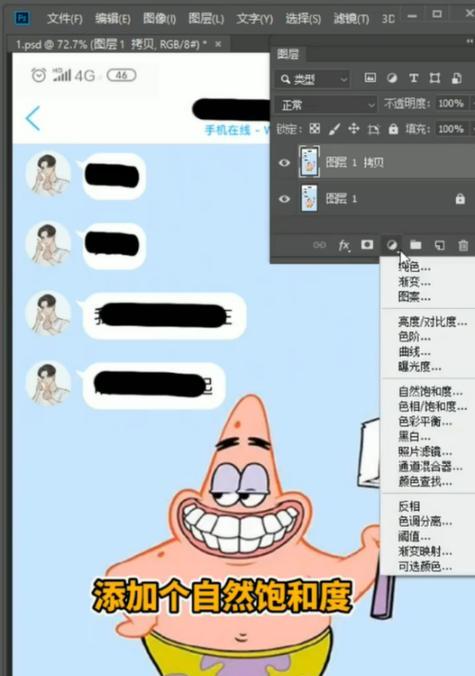Lock image pixels brush icon

tap(334, 128)
